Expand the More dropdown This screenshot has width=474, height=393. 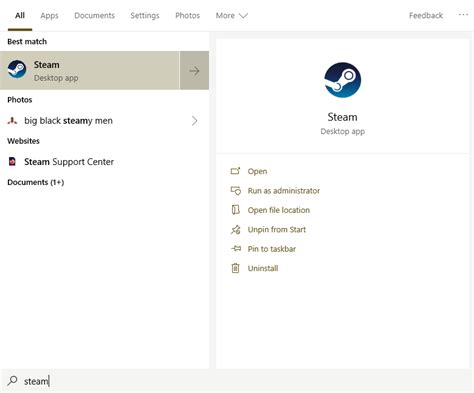pos(232,15)
